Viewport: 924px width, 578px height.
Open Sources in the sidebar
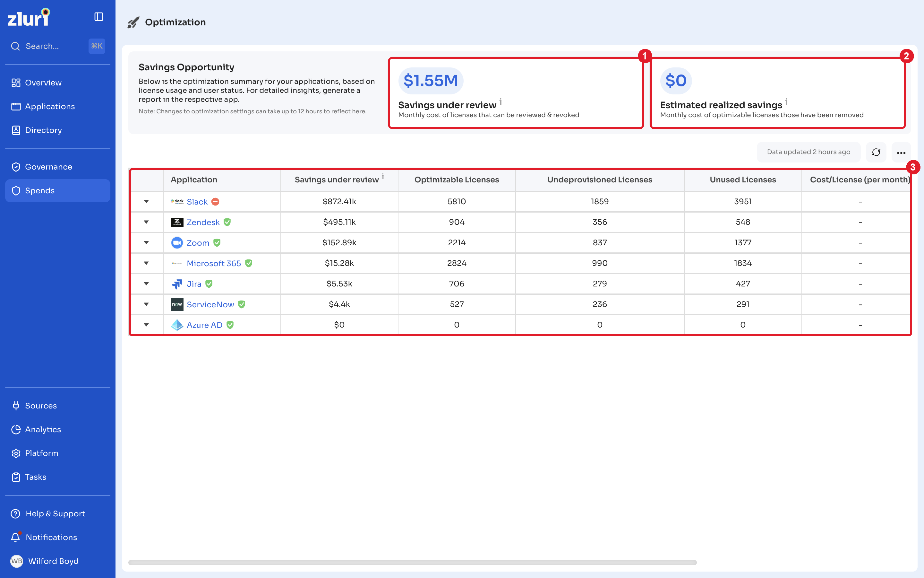point(58,406)
